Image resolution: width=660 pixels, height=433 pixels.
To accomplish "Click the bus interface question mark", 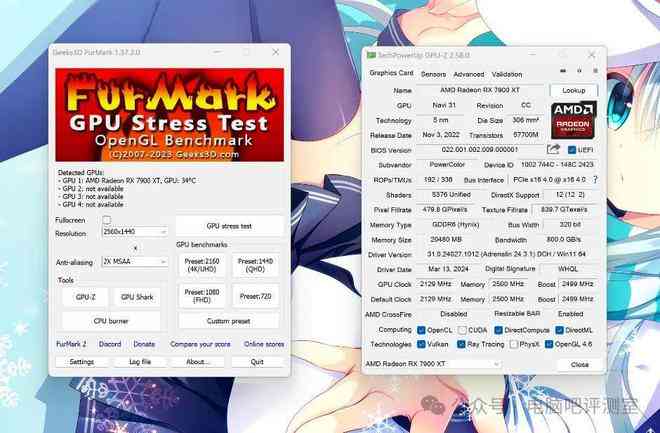I will click(595, 179).
